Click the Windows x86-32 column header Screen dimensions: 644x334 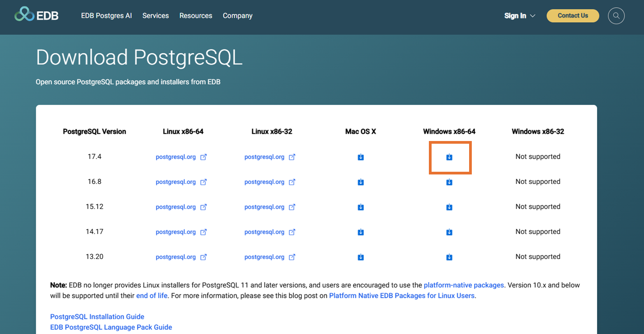[x=538, y=132]
